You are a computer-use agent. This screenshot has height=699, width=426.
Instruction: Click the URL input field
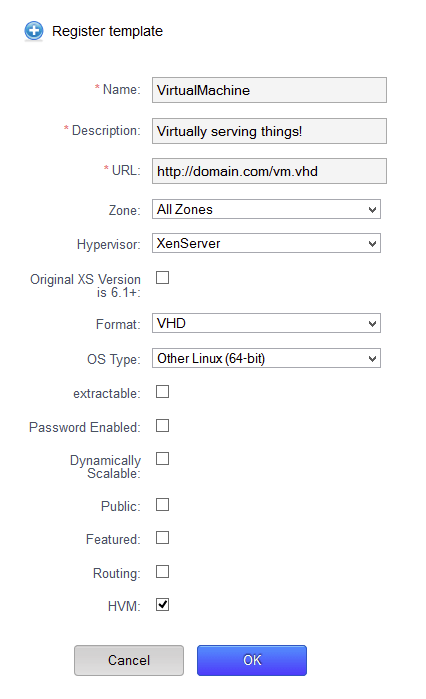pos(269,171)
